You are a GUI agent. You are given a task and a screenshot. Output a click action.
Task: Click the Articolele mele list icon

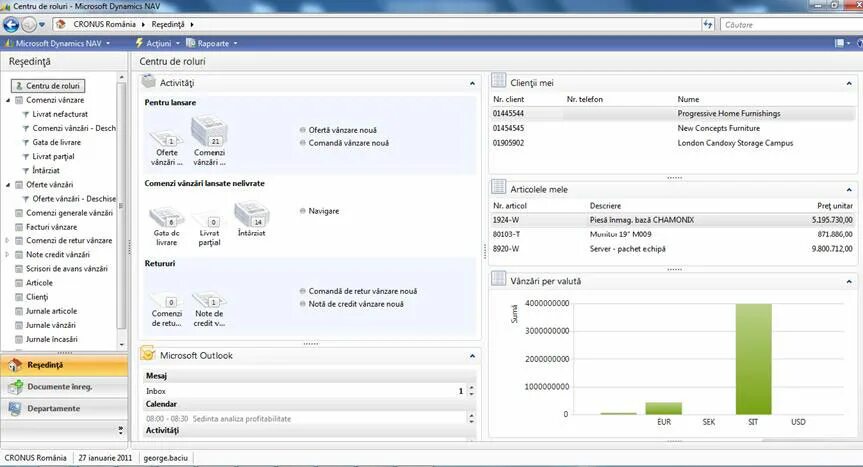[499, 187]
